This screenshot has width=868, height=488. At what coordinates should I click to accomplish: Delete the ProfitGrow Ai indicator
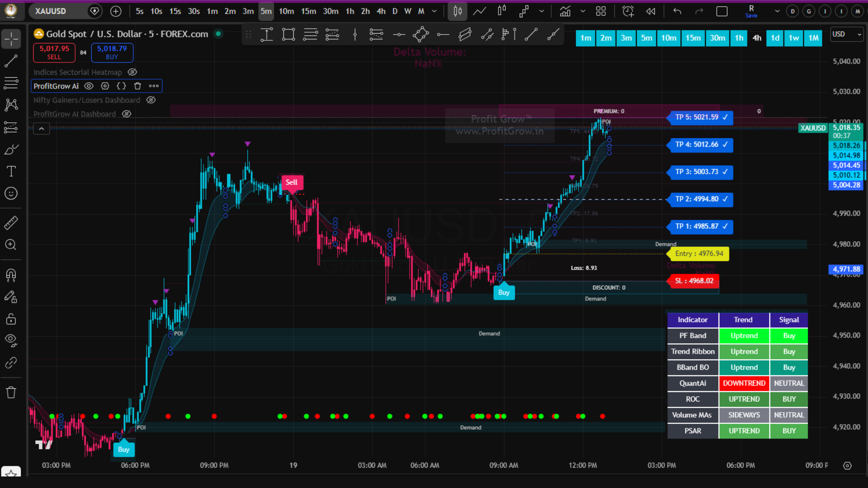[x=137, y=86]
